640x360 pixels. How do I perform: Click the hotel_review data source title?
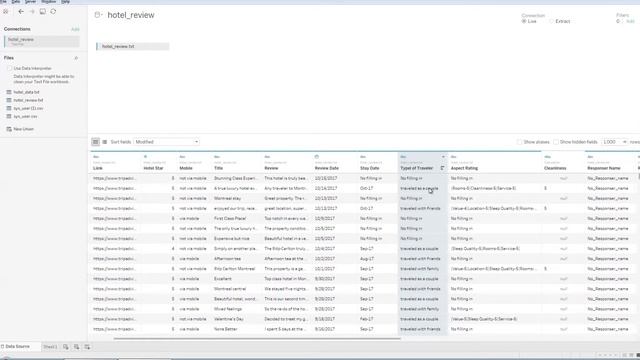click(x=131, y=15)
